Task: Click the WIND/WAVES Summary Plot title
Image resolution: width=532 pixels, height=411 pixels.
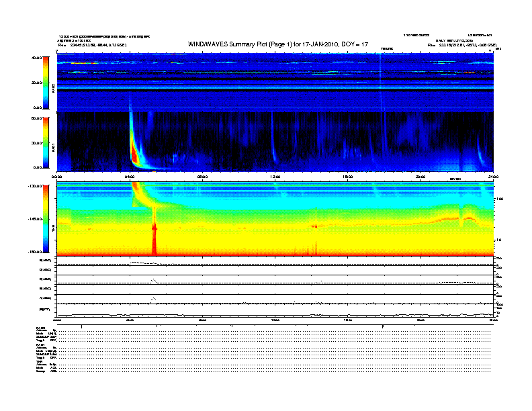Action: pos(278,44)
